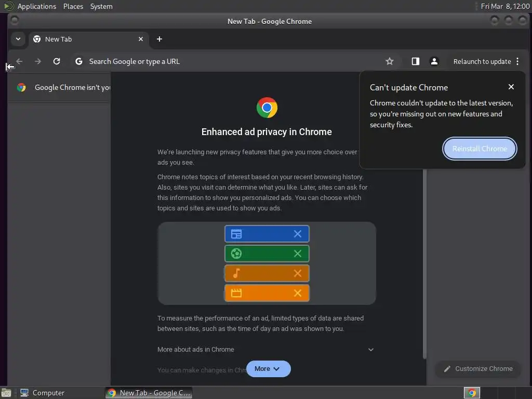Go back with the left arrow icon
Image resolution: width=532 pixels, height=399 pixels.
point(19,61)
